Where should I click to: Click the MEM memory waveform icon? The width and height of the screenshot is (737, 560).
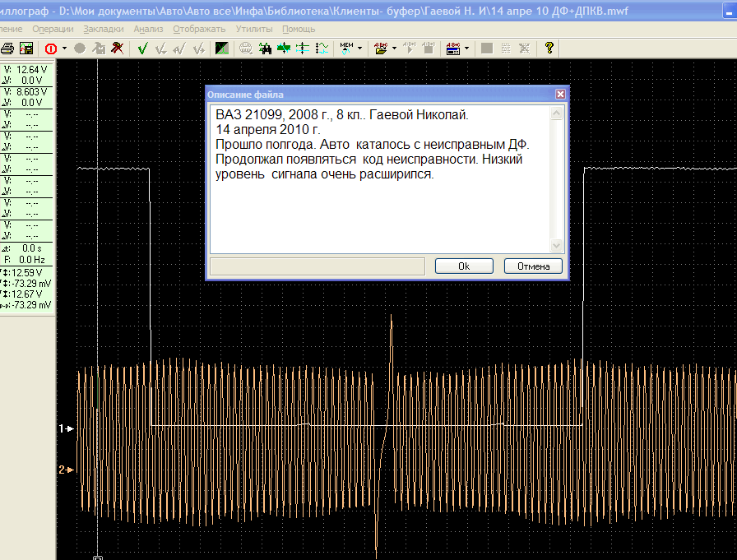[x=346, y=49]
